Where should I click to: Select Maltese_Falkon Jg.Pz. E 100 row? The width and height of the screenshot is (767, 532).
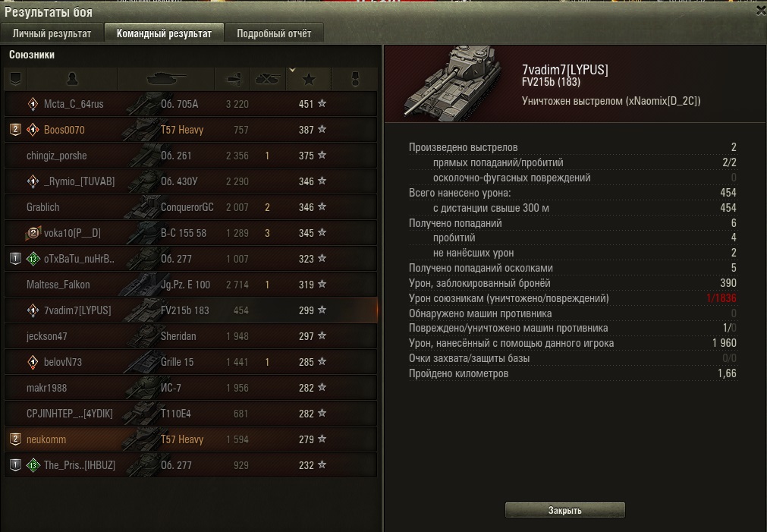[x=190, y=285]
